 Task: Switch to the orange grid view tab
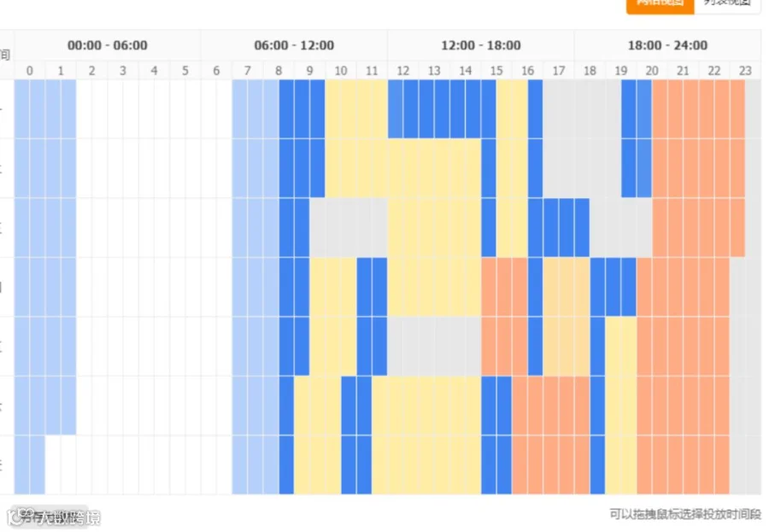pos(660,6)
